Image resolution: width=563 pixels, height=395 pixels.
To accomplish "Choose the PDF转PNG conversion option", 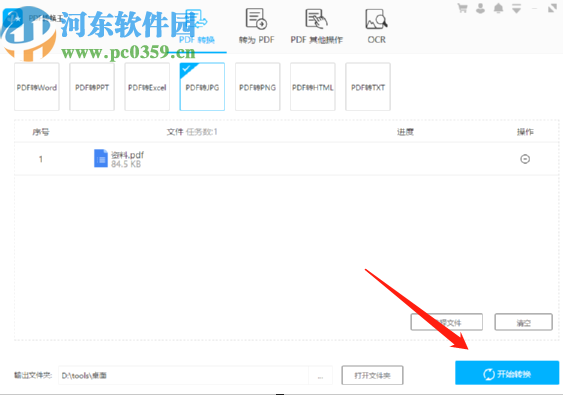I will click(257, 87).
